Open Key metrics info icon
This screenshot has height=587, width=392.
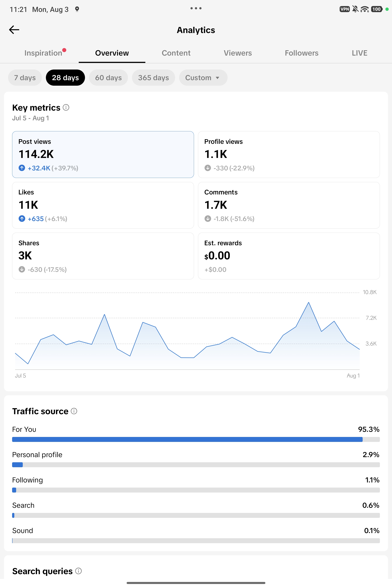click(x=66, y=107)
